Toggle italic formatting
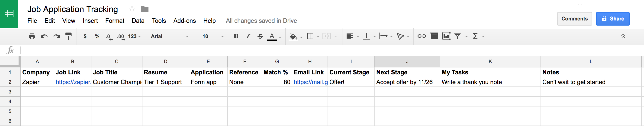 (x=248, y=36)
